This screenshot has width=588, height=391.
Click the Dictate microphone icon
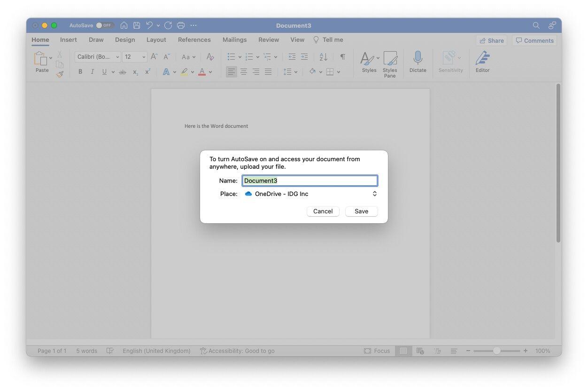(x=418, y=58)
